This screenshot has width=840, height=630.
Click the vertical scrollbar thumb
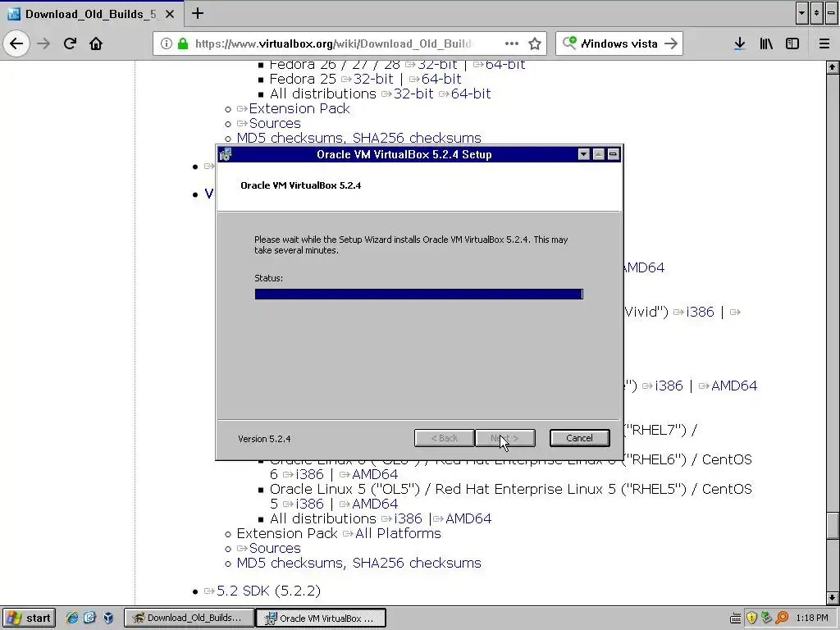tap(832, 526)
